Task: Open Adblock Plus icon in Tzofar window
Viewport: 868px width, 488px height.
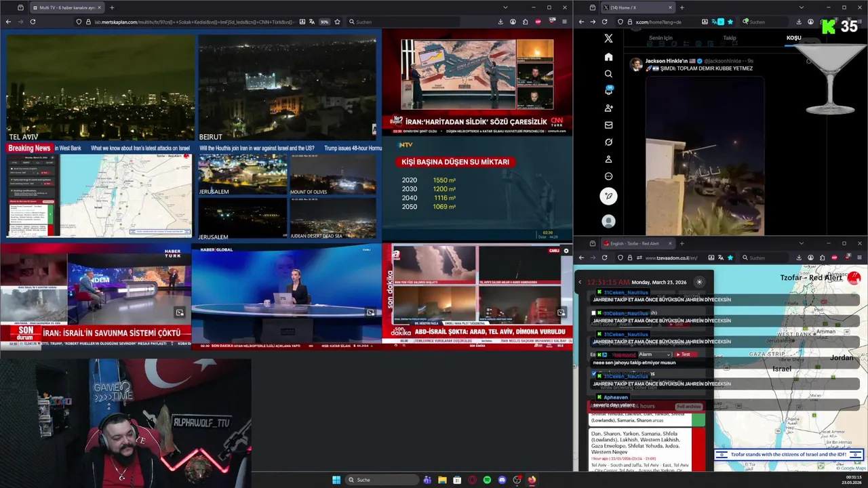Action: (834, 258)
